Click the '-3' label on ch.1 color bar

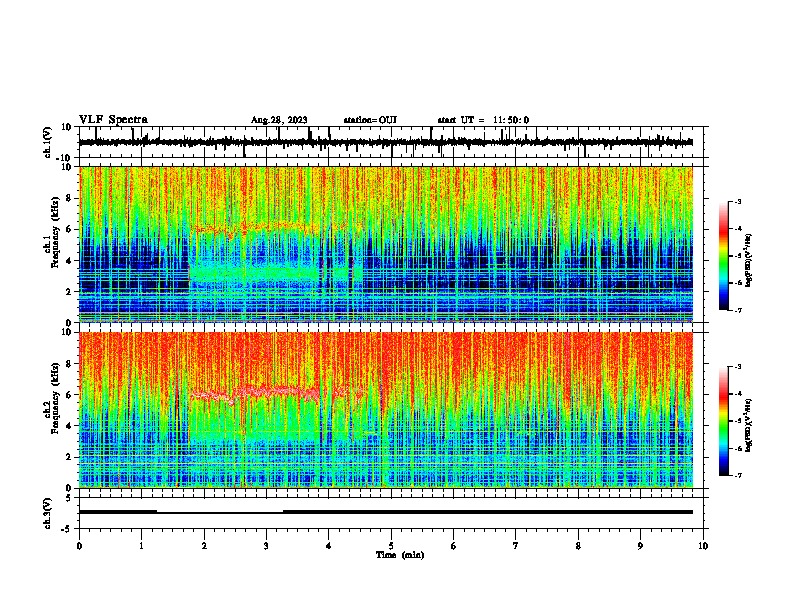click(737, 201)
